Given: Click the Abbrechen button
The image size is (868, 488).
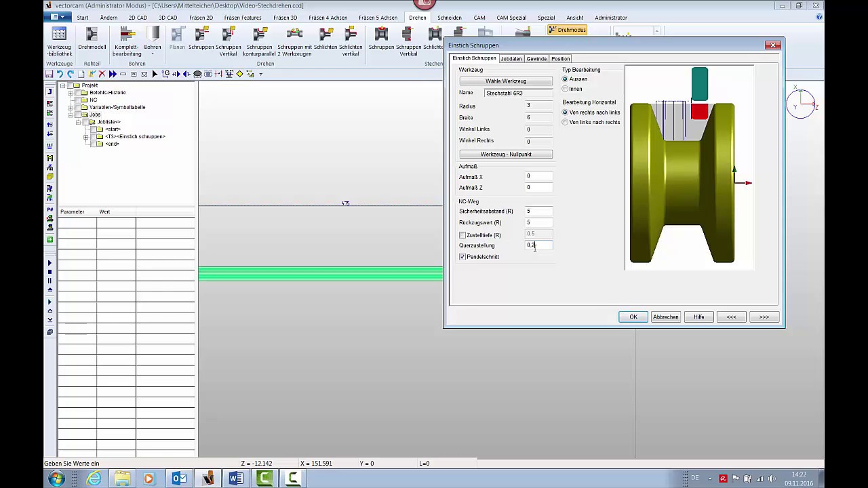Looking at the screenshot, I should pos(665,317).
